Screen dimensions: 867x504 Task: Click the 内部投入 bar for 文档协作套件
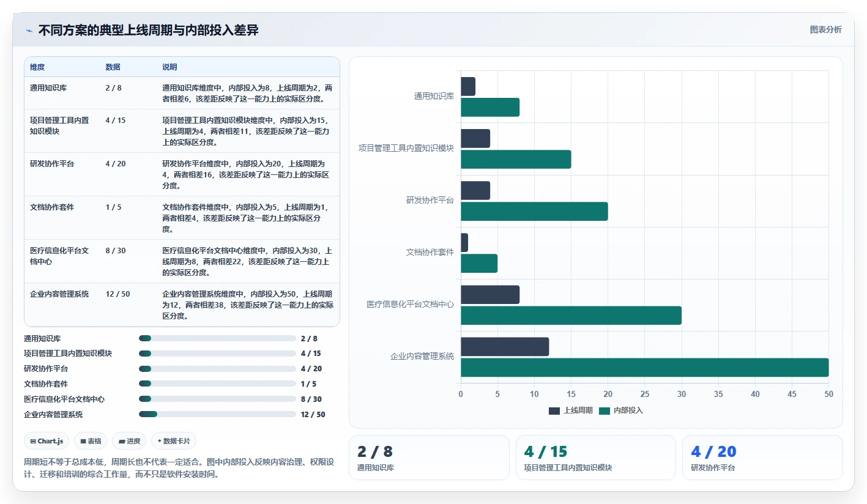coord(479,263)
